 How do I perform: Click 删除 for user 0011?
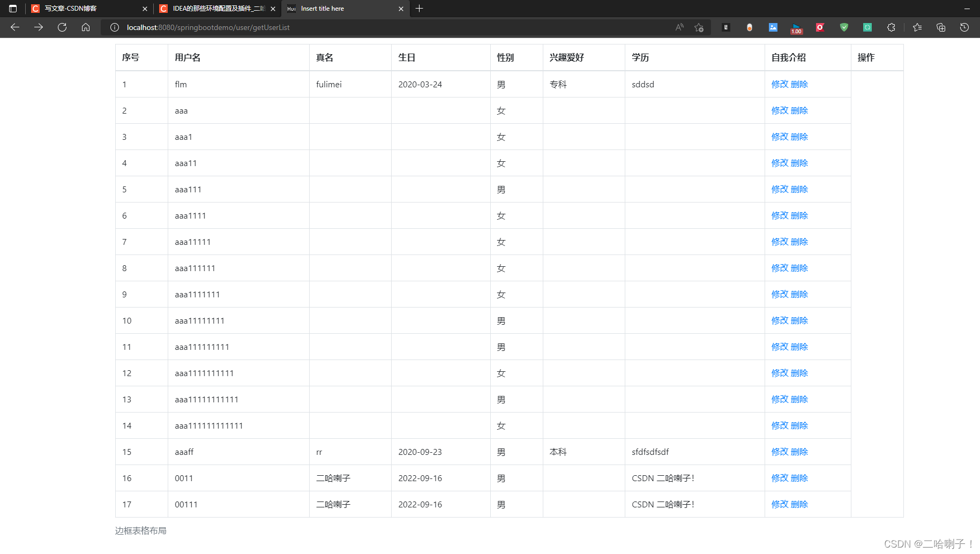pyautogui.click(x=799, y=478)
